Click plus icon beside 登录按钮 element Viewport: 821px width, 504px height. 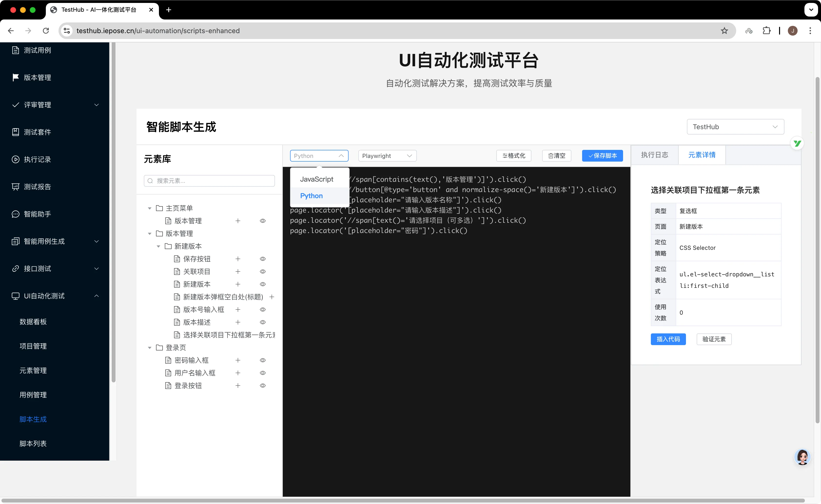coord(238,385)
